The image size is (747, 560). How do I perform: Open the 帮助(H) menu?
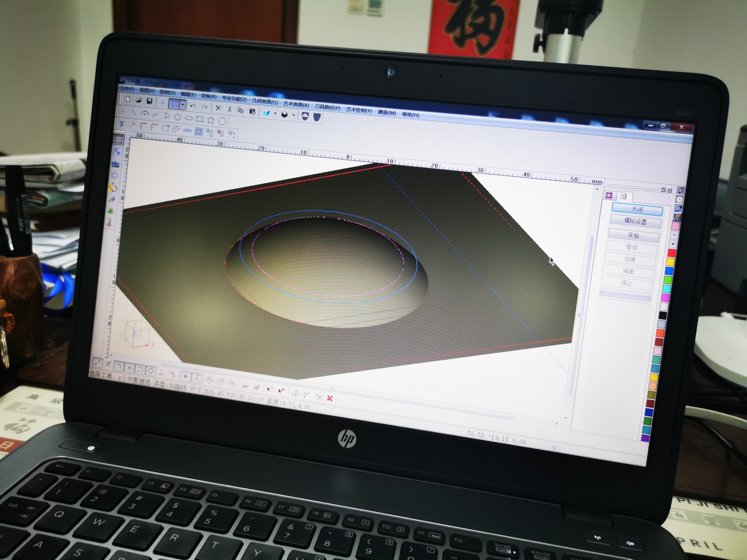click(x=410, y=115)
